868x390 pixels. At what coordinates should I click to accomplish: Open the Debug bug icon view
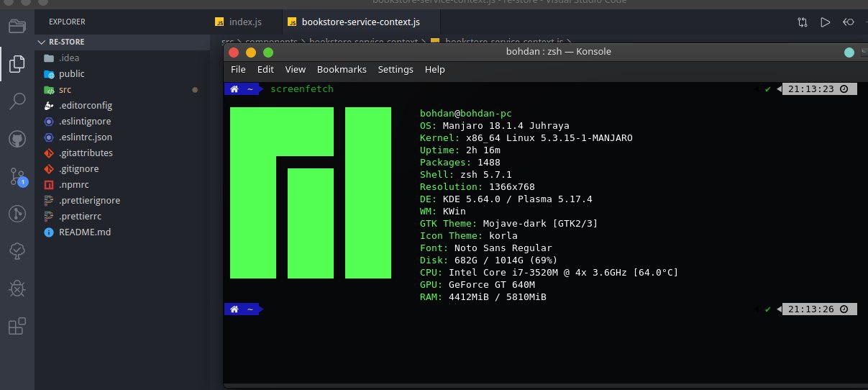coord(17,289)
